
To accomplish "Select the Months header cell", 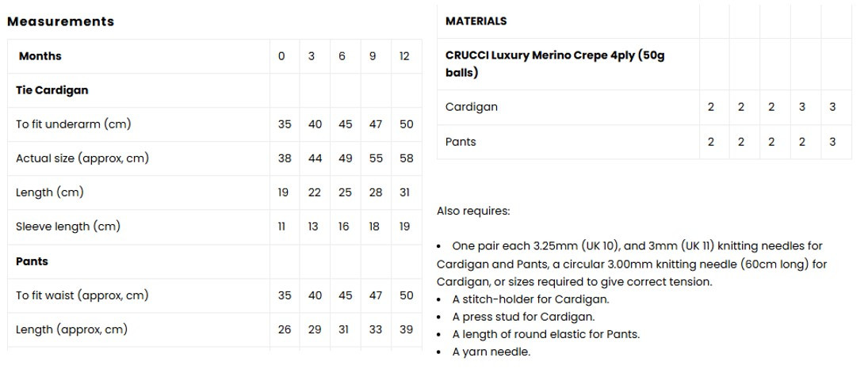I will pos(40,56).
